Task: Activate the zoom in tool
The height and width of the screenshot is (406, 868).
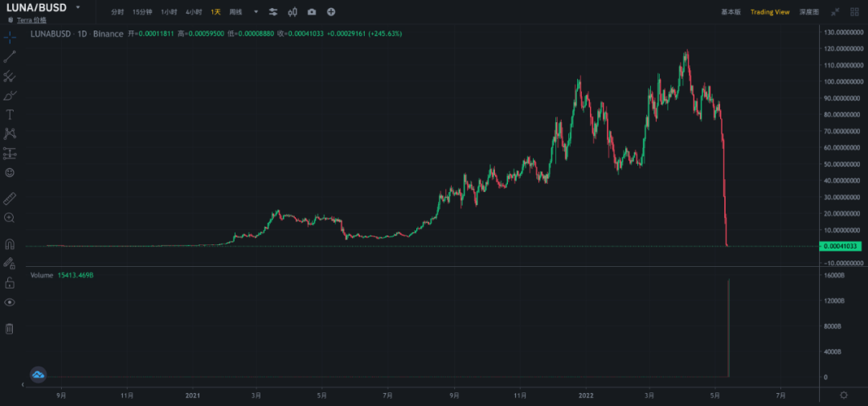Action: click(x=10, y=218)
